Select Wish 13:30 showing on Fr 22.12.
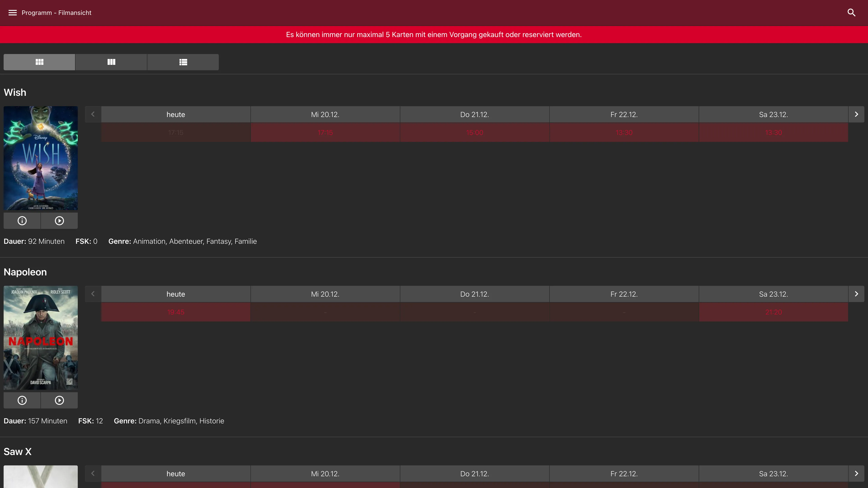Image resolution: width=868 pixels, height=488 pixels. click(x=624, y=133)
